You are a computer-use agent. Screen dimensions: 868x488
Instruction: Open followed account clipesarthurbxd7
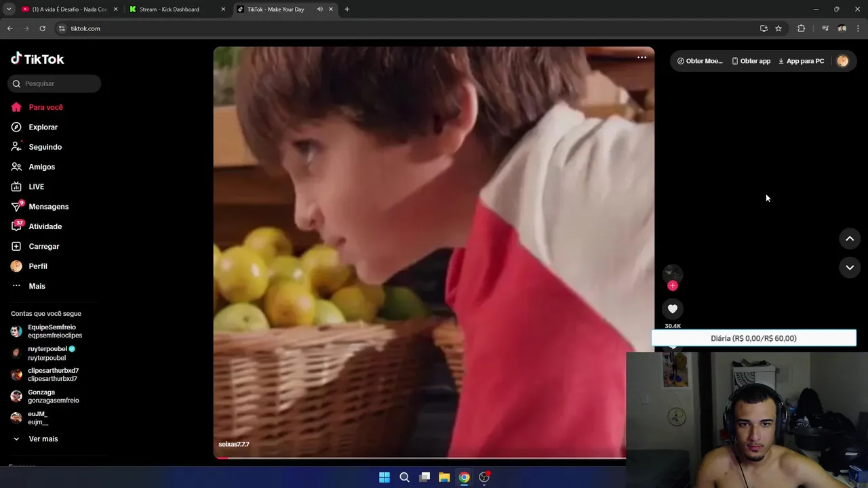click(x=53, y=375)
